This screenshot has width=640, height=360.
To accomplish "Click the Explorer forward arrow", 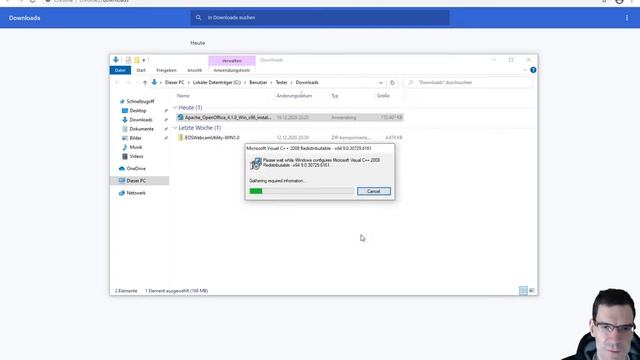I will 128,82.
